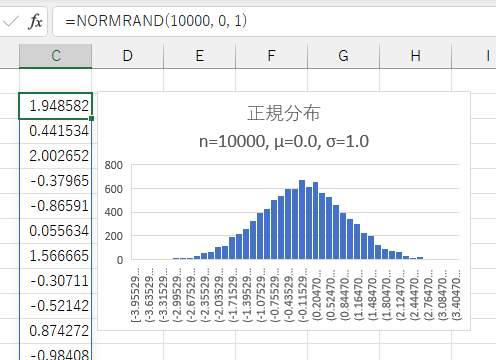The image size is (496, 360).
Task: Select column D header
Action: click(128, 56)
